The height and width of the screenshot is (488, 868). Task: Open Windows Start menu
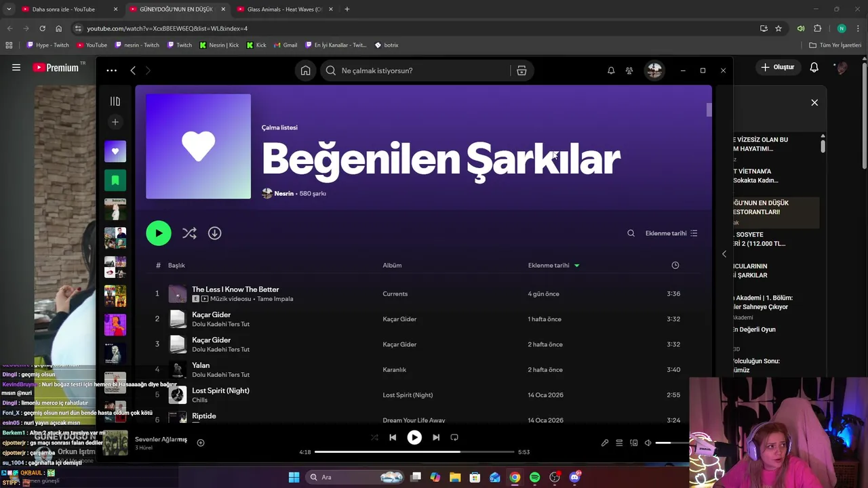(294, 477)
